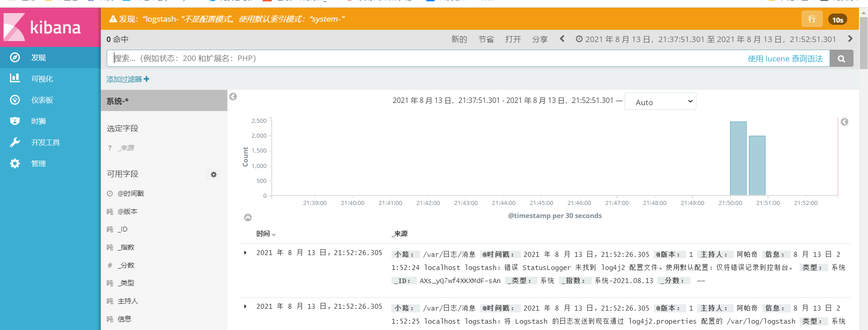The width and height of the screenshot is (868, 330).
Task: Open the time range picker text
Action: [x=710, y=39]
